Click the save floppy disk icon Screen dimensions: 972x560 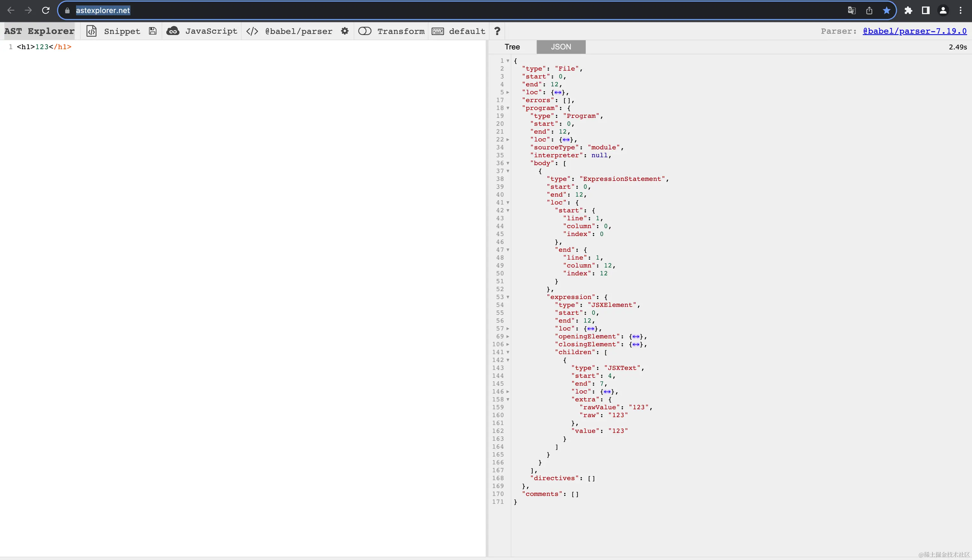pos(153,31)
